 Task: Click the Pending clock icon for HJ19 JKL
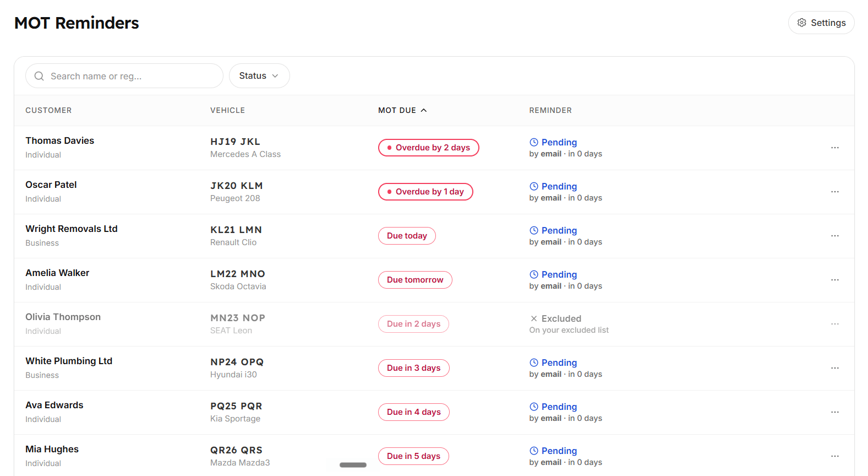534,142
